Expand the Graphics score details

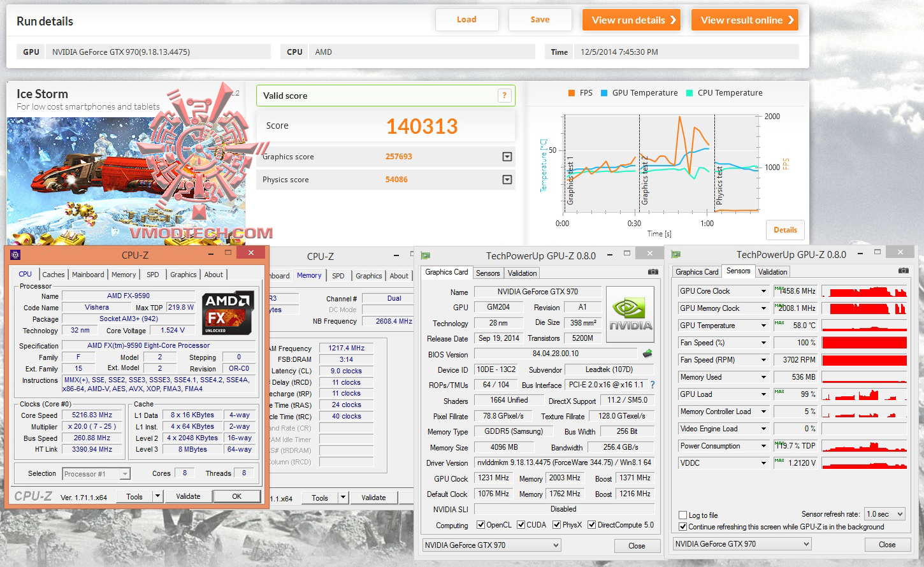(x=507, y=157)
